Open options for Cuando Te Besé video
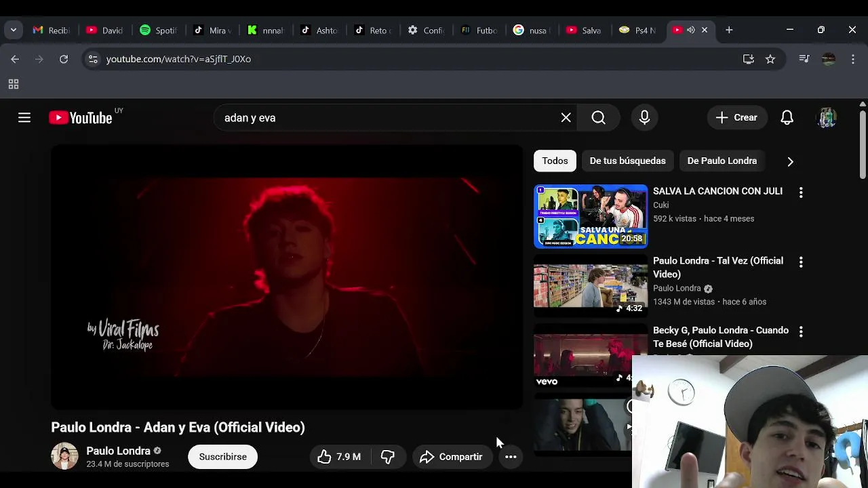The image size is (868, 488). (x=801, y=331)
